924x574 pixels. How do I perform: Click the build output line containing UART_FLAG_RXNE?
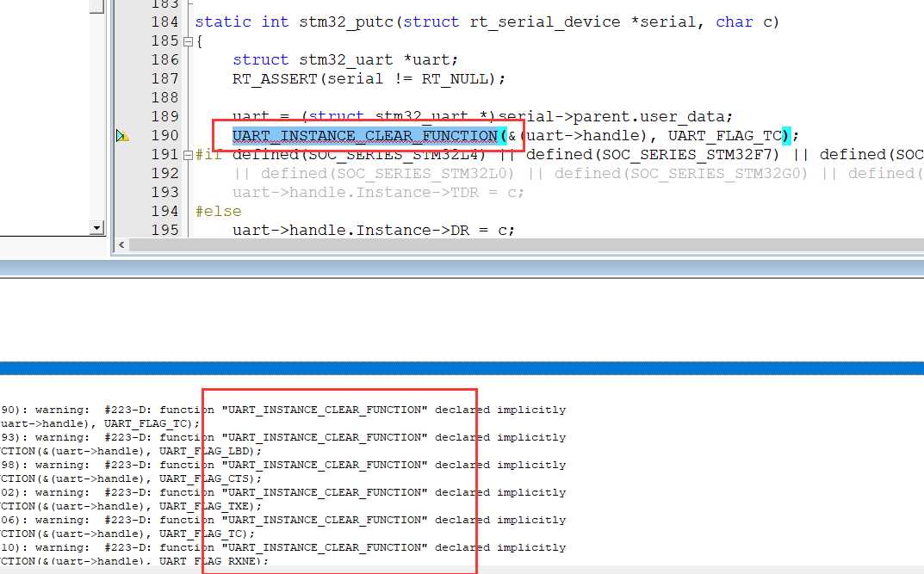pos(134,561)
